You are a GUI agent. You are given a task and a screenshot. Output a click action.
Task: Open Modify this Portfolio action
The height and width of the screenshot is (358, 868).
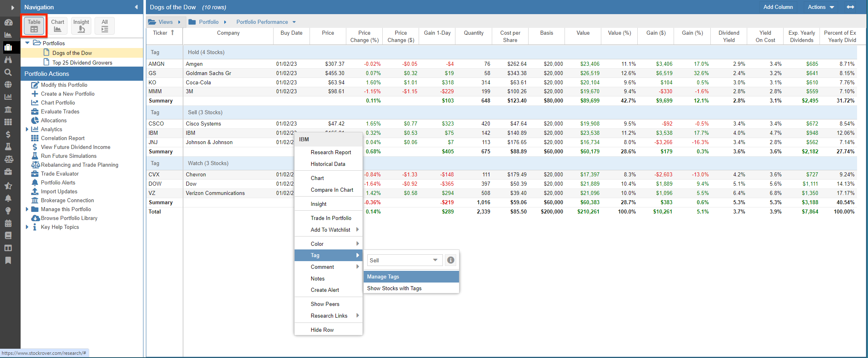64,85
